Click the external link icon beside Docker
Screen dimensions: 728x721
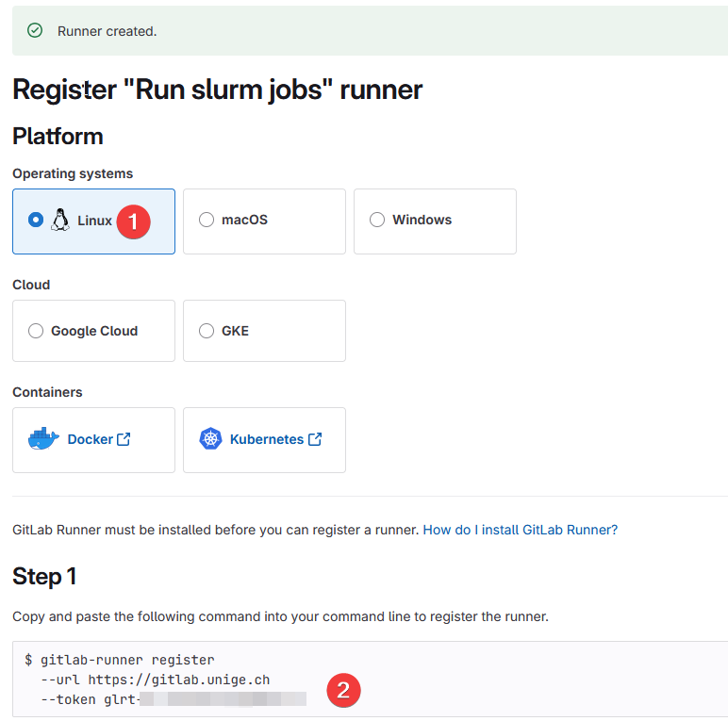[124, 439]
